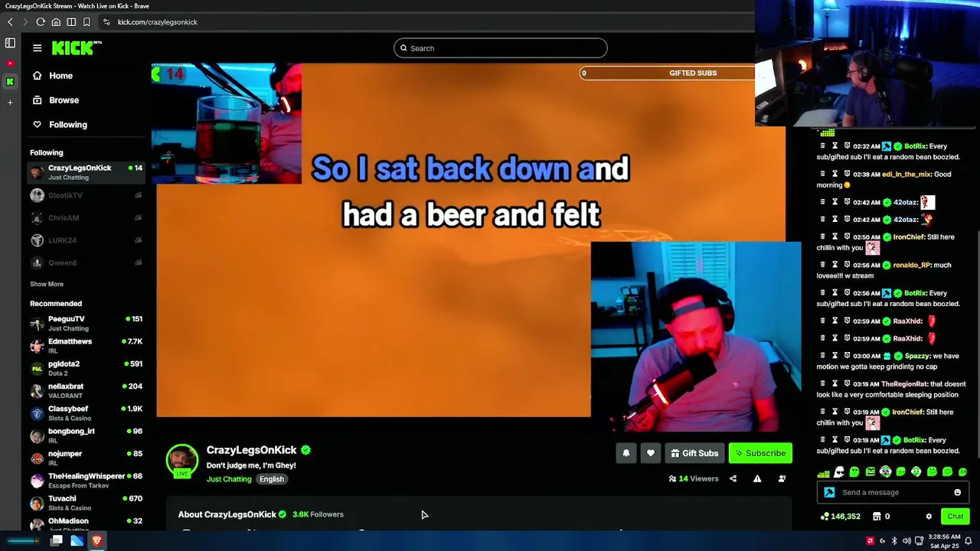
Task: Open ChrisAM offline channel
Action: click(86, 217)
